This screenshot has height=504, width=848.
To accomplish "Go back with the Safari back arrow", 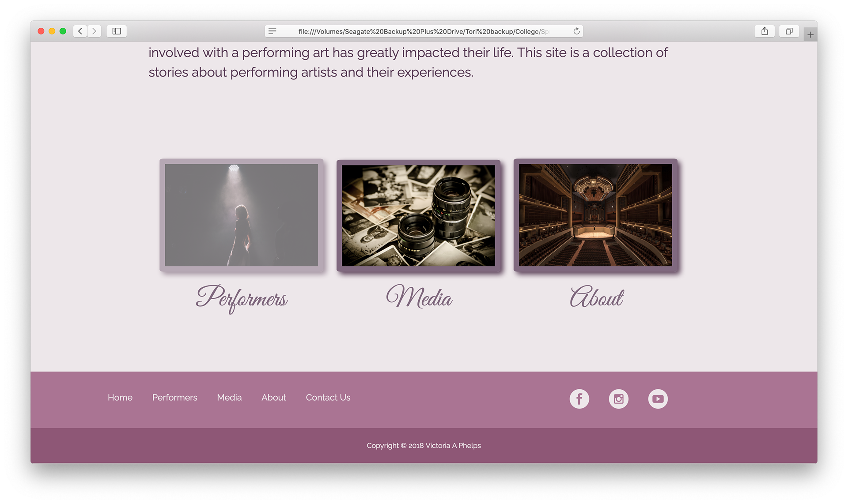I will [80, 31].
